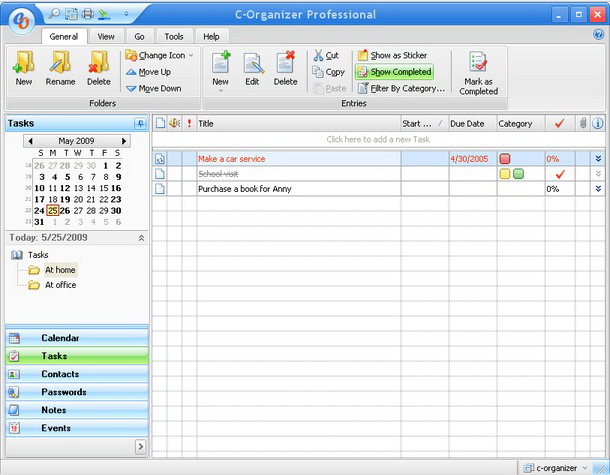The width and height of the screenshot is (610, 475).
Task: Rename the selected folder
Action: 60,68
